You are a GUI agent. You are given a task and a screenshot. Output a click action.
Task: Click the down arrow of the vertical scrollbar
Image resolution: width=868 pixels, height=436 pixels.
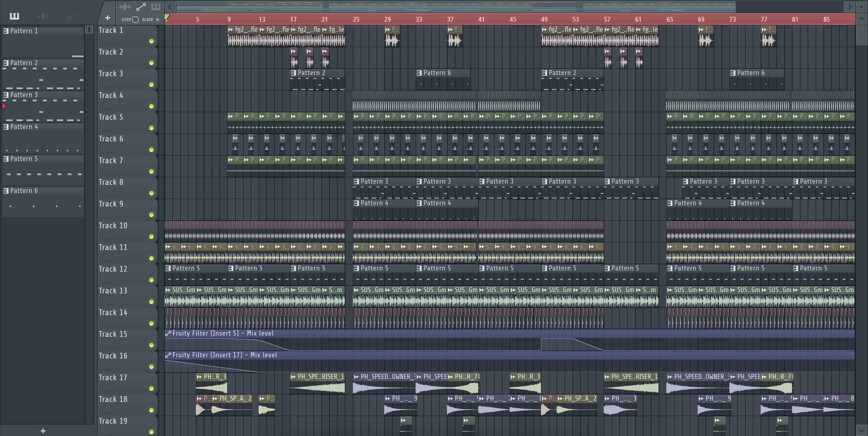(862, 431)
